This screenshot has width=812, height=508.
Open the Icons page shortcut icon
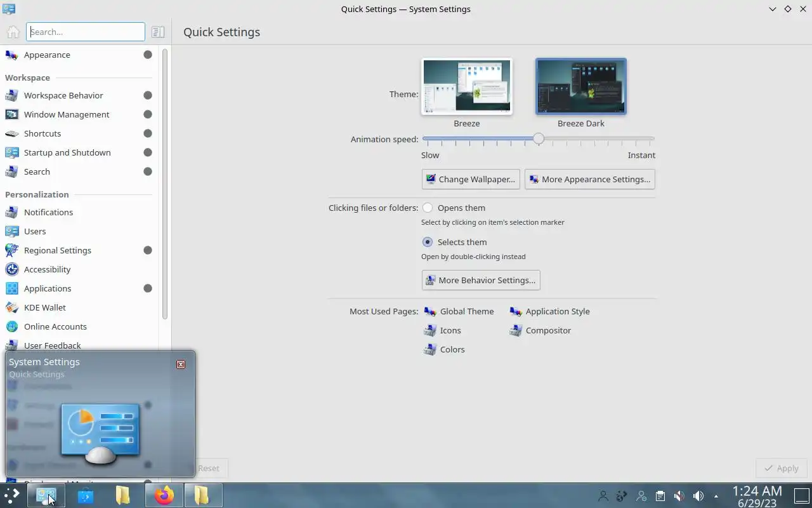pos(430,330)
